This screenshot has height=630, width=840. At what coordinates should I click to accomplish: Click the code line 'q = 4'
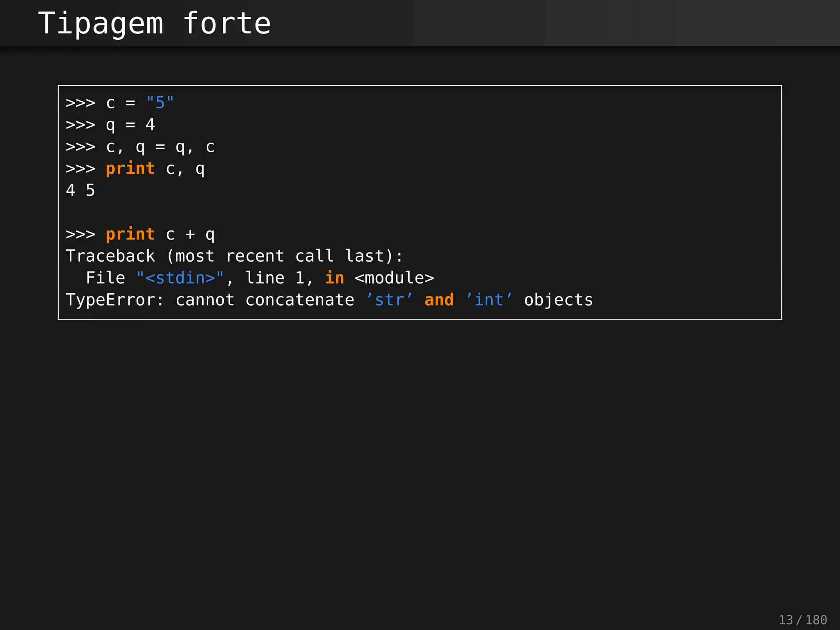[110, 125]
